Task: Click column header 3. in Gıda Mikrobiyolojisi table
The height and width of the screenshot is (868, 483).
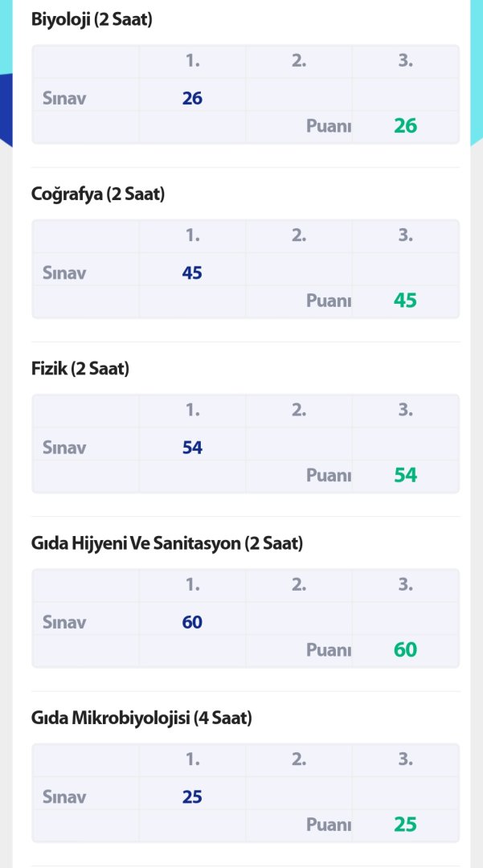Action: pyautogui.click(x=405, y=759)
